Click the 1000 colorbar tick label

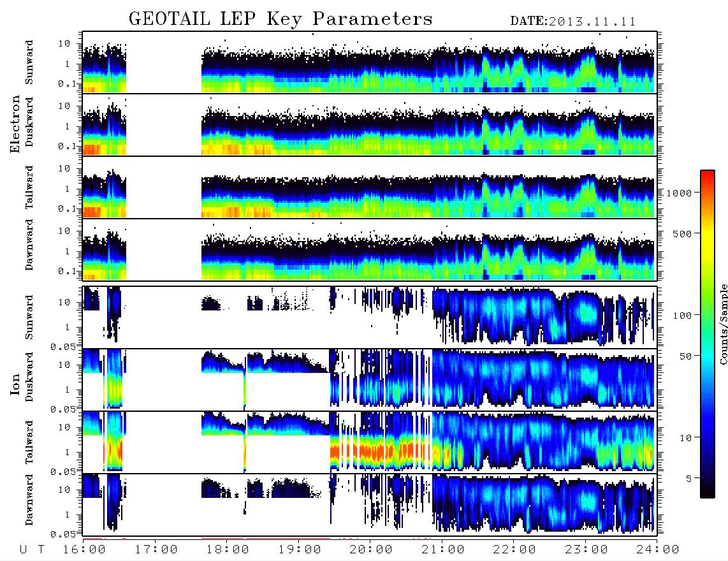[x=678, y=193]
